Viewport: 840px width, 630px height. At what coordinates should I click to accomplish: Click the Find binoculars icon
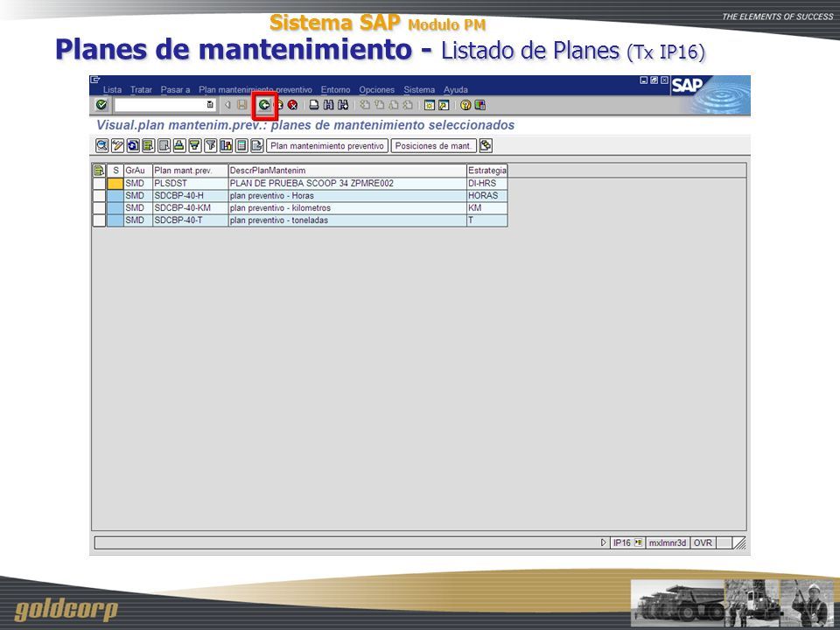click(x=328, y=105)
